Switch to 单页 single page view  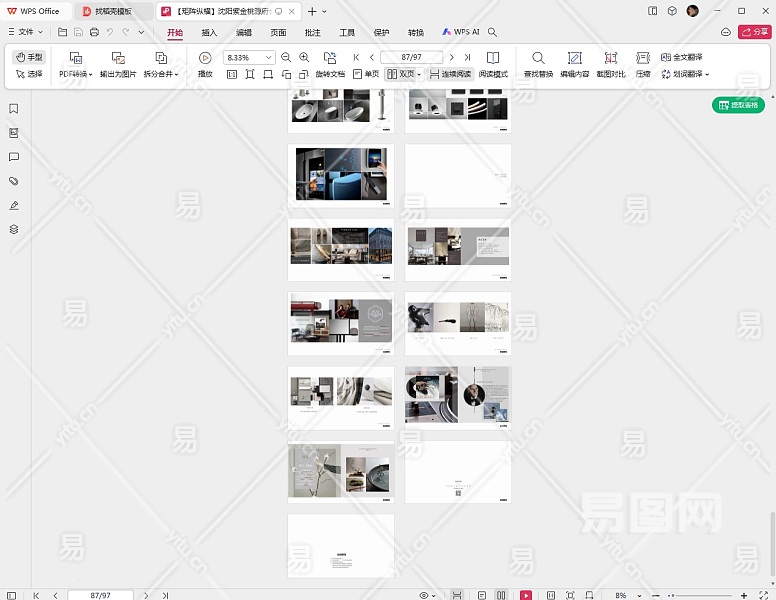click(x=365, y=74)
